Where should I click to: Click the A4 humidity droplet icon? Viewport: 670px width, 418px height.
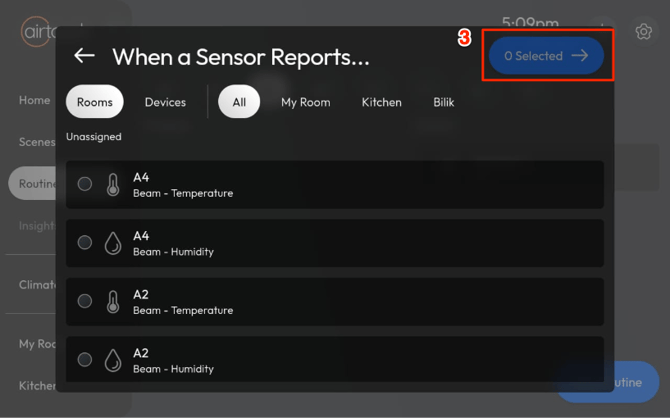click(113, 243)
